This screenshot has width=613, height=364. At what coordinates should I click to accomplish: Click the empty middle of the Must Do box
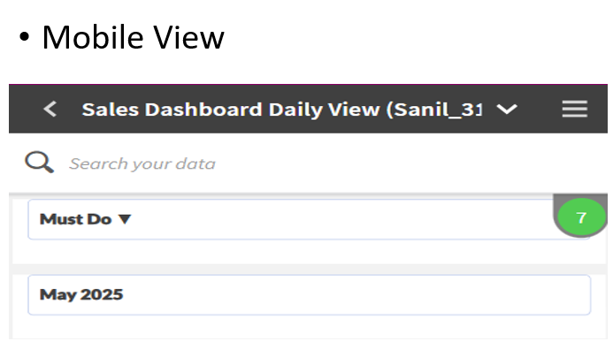click(336, 219)
